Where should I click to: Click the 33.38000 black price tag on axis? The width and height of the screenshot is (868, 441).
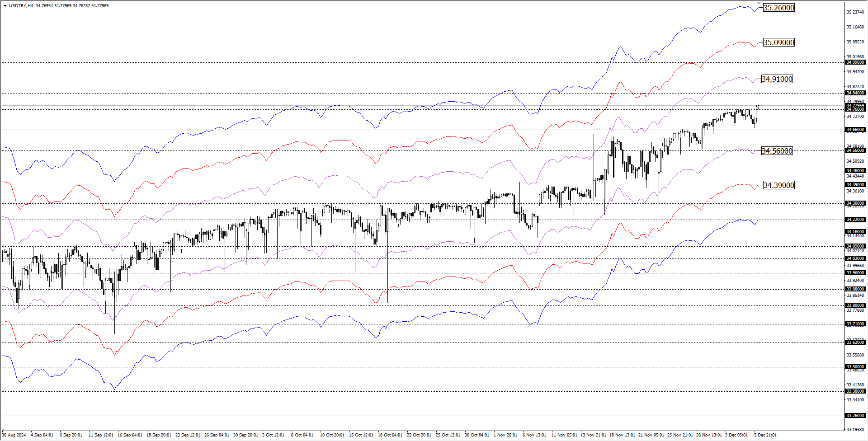855,391
